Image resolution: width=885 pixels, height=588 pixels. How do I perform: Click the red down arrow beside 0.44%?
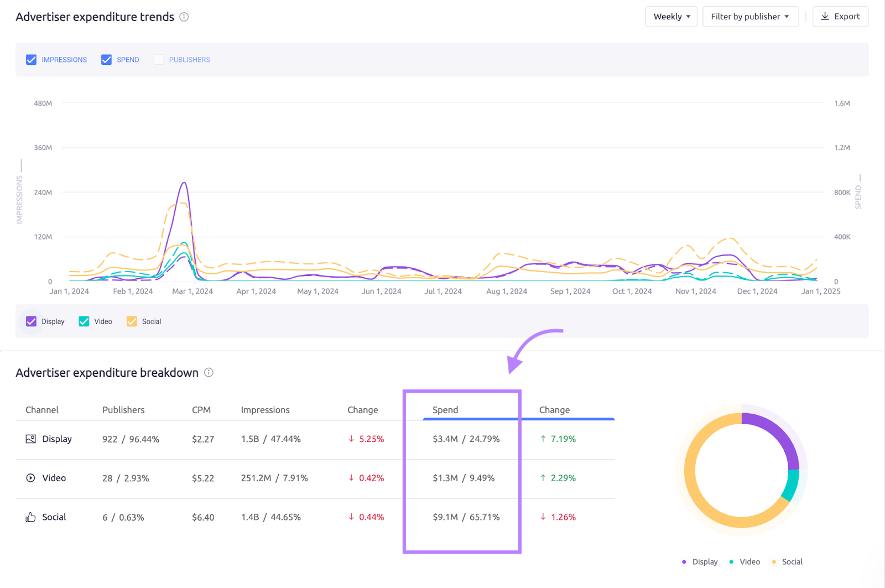[x=351, y=517]
